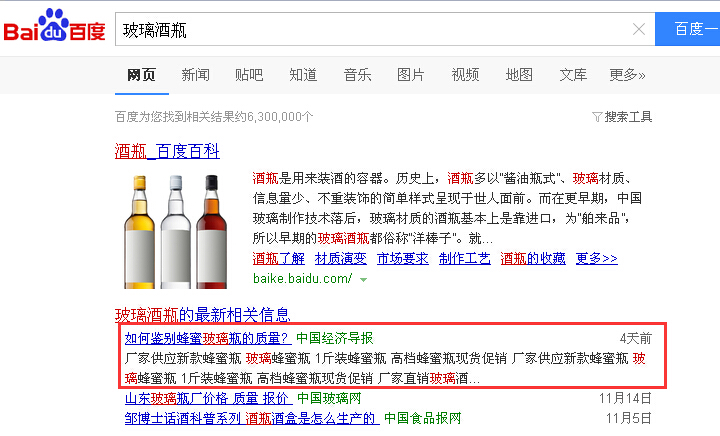Click the snippet starting with 厂家供应新款蜂蜜瓶

(x=385, y=369)
